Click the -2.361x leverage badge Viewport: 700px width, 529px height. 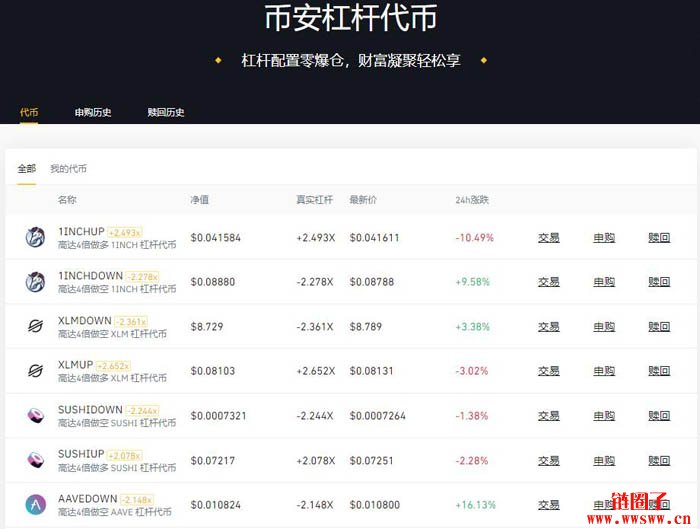pos(131,321)
